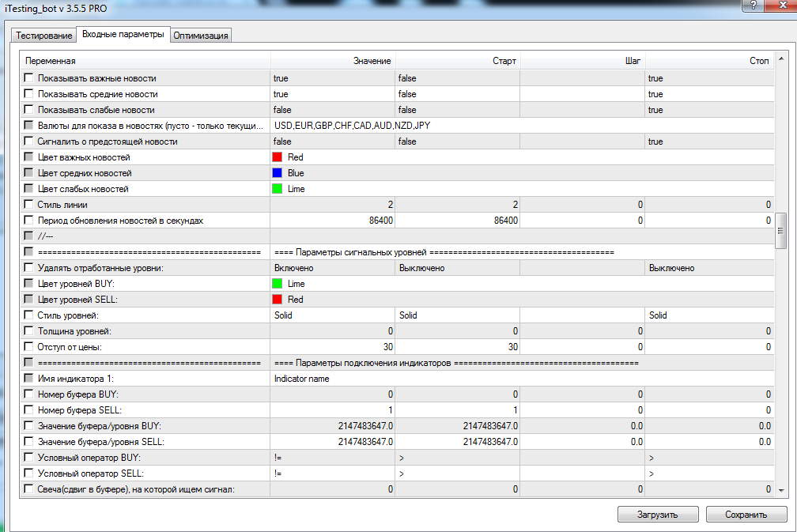Screen dimensions: 797x532
Task: Switch to the Тестирование tab
Action: click(43, 36)
